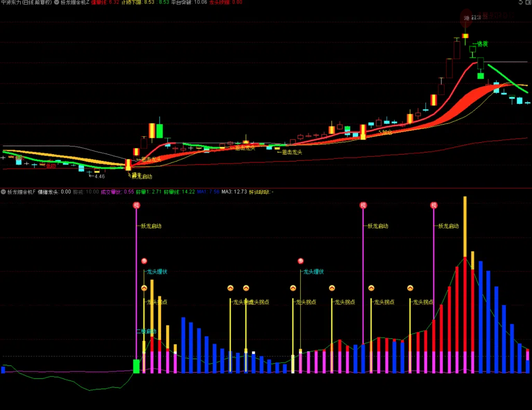This screenshot has height=410, width=532.
Task: Click the 妖龙启动 label beside the third 榜 marker
Action: pyautogui.click(x=448, y=226)
